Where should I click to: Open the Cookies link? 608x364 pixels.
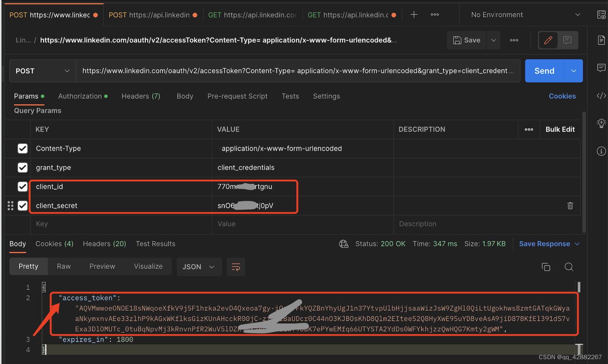tap(562, 96)
